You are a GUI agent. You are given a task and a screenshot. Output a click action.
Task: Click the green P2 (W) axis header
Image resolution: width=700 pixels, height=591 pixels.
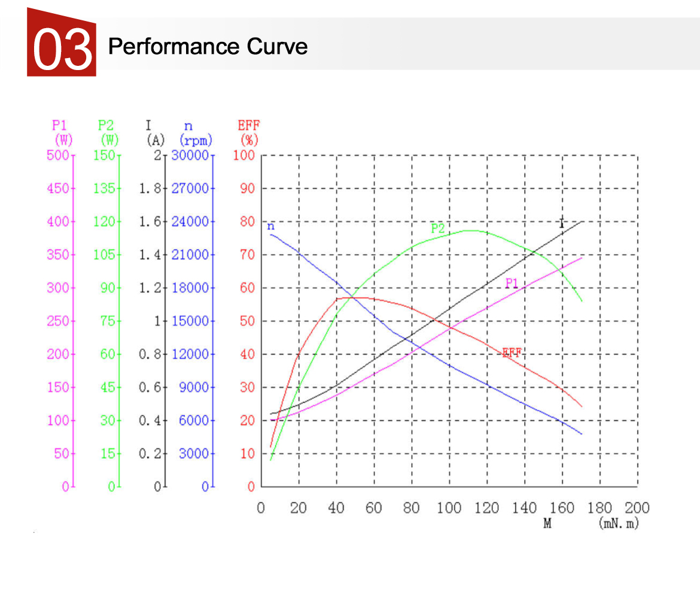pos(108,133)
